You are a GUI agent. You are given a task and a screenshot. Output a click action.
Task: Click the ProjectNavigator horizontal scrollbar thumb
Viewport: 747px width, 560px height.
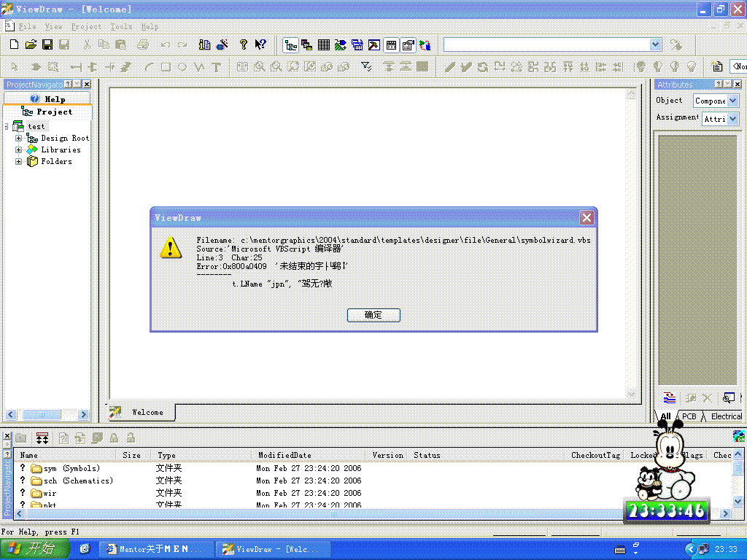pos(42,415)
